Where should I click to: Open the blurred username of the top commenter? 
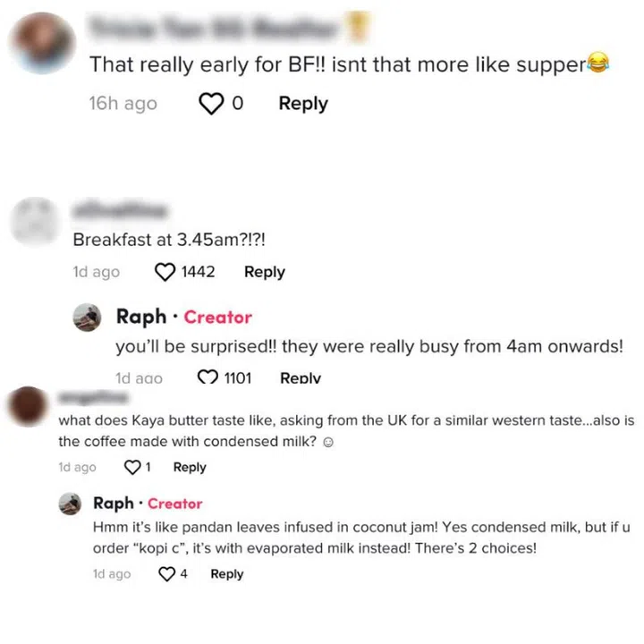214,29
